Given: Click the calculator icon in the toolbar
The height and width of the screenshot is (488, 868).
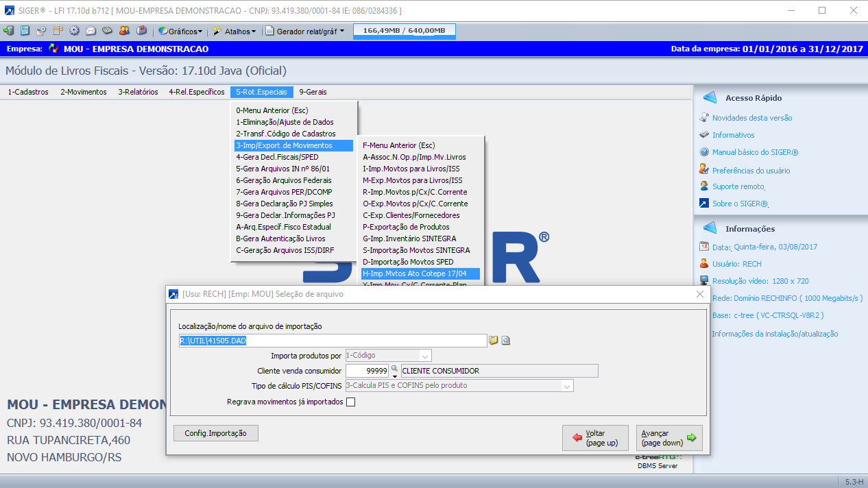Looking at the screenshot, I should [x=25, y=31].
